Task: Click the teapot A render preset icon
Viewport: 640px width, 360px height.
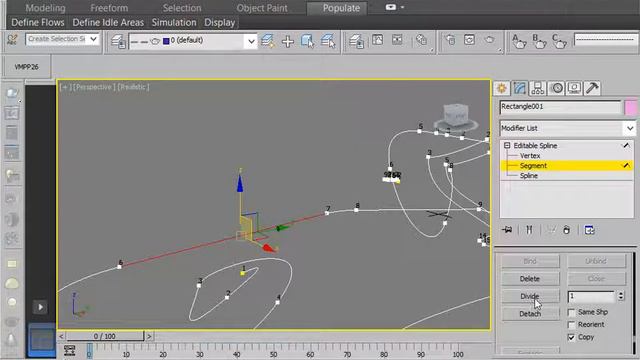Action: (x=518, y=41)
